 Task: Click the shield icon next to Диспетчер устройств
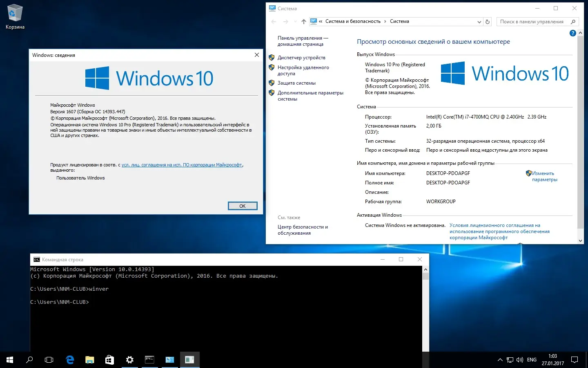[272, 57]
